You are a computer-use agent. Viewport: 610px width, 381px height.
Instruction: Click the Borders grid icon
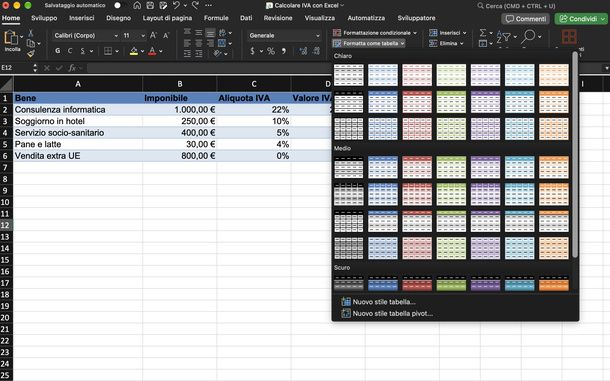(108, 51)
